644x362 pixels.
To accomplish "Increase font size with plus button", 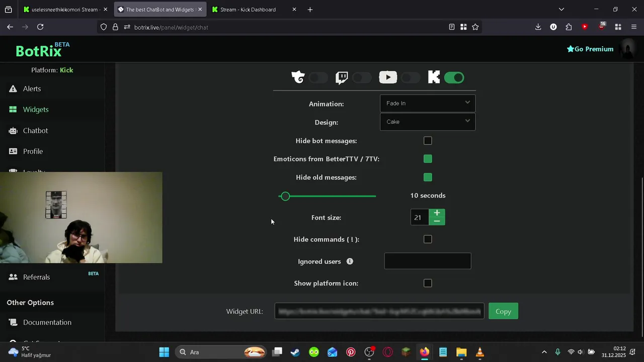I will [x=437, y=214].
